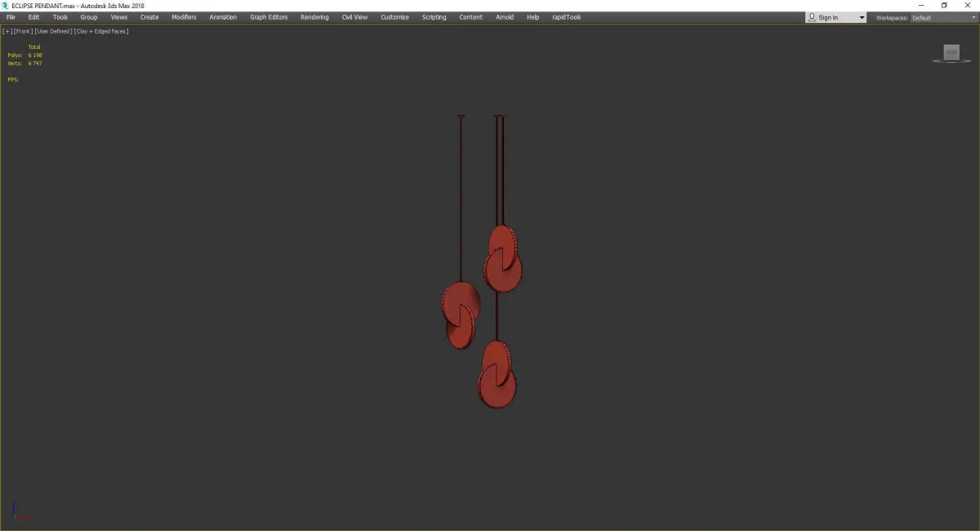The image size is (980, 531).
Task: Open the Views menu
Action: coord(119,17)
